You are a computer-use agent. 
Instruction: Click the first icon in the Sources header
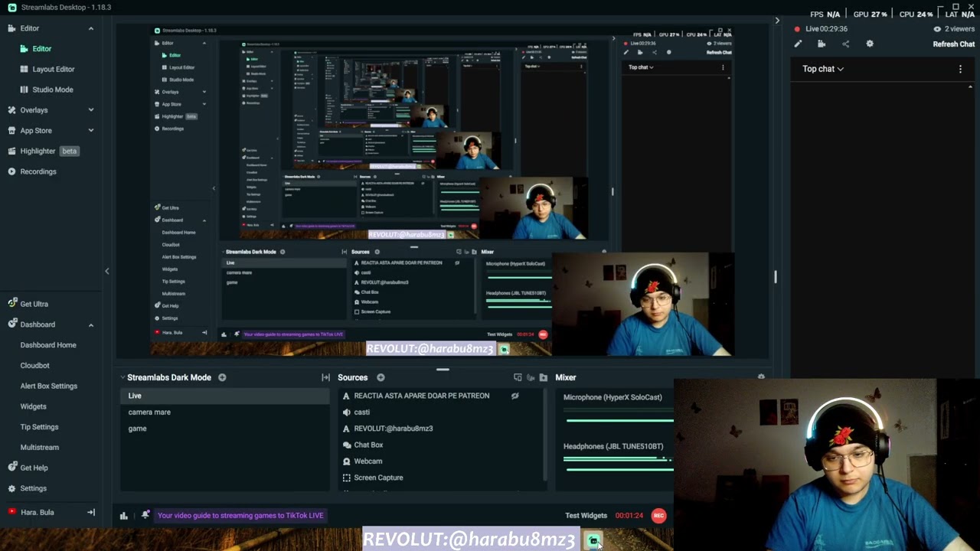click(x=518, y=377)
